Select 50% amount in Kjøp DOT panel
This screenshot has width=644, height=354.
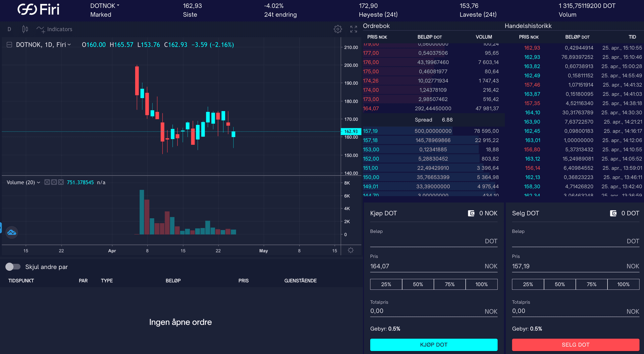[x=418, y=284]
